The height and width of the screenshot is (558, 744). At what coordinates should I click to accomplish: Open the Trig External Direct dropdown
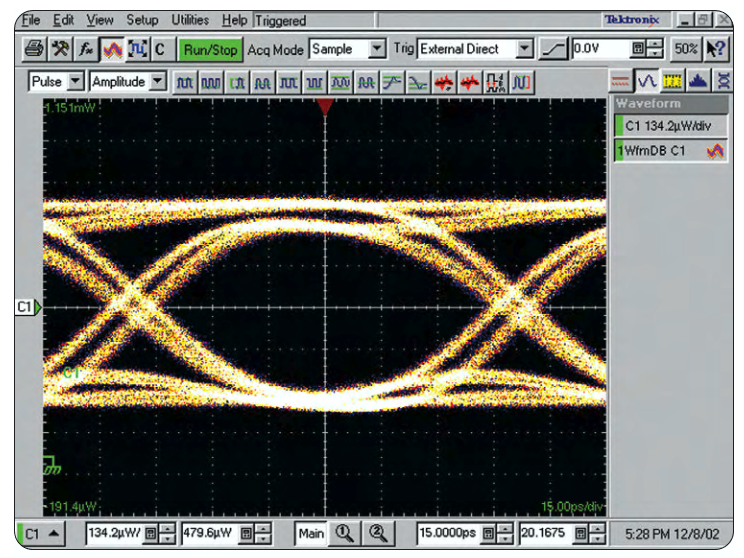tap(524, 49)
